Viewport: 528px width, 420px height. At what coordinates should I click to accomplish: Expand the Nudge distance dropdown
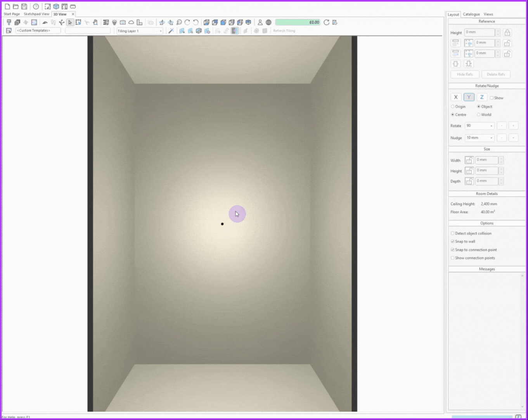pyautogui.click(x=491, y=138)
